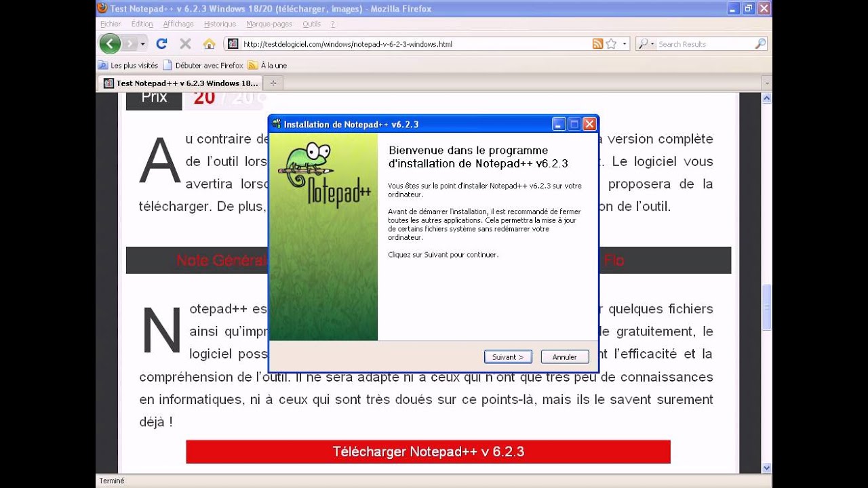
Task: Click the Bienvenue dans le programme heading
Action: 478,157
